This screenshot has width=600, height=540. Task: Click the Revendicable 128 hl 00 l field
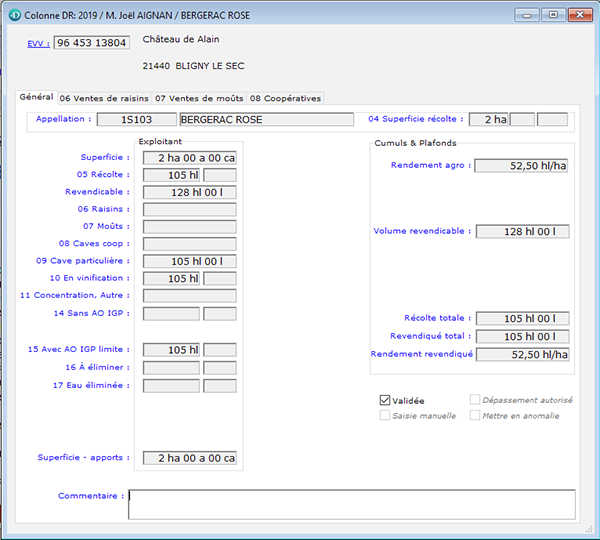pyautogui.click(x=190, y=192)
